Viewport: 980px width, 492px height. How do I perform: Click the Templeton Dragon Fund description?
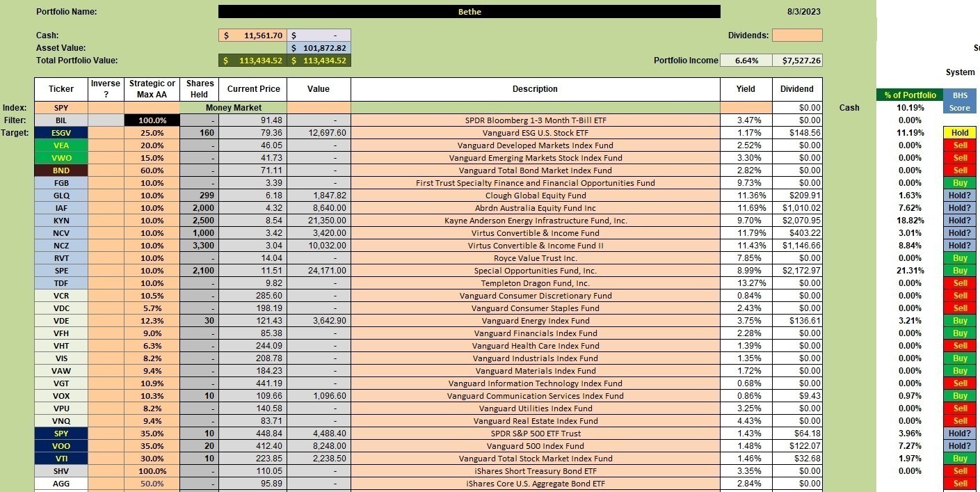536,283
